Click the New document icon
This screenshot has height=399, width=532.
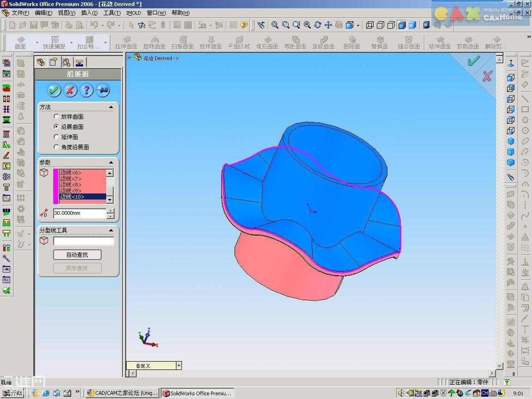[12, 25]
